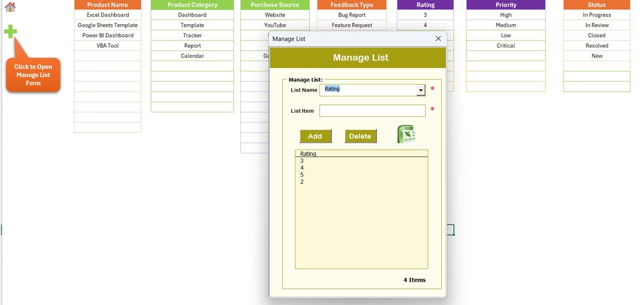Image resolution: width=644 pixels, height=305 pixels.
Task: Click 'YouTube' under Purchase Source
Action: coord(275,25)
